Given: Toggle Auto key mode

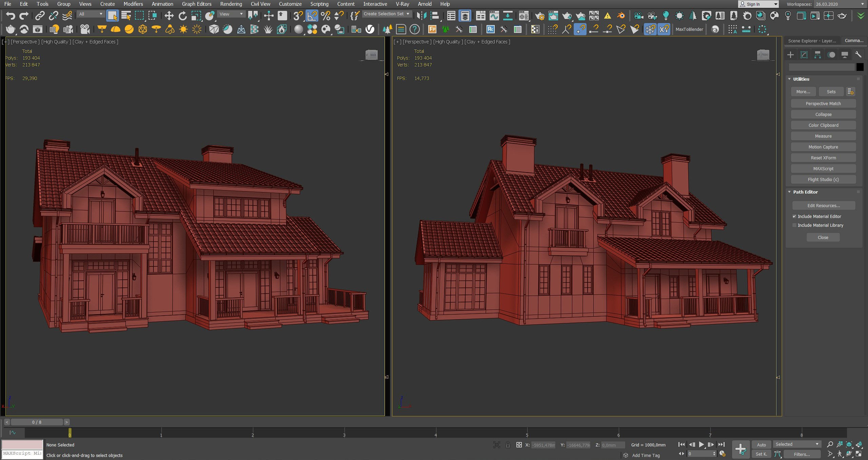Looking at the screenshot, I should (761, 445).
